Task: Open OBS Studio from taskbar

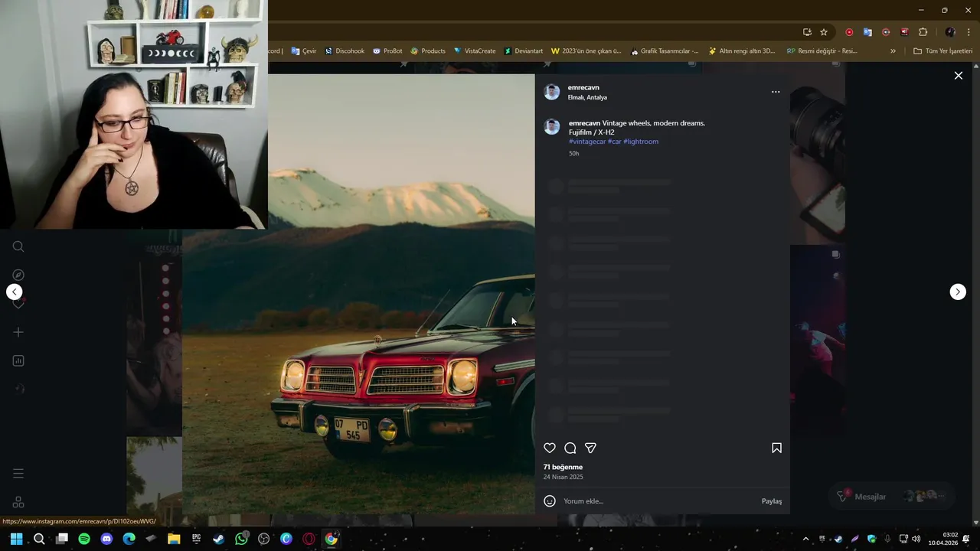Action: [x=264, y=540]
